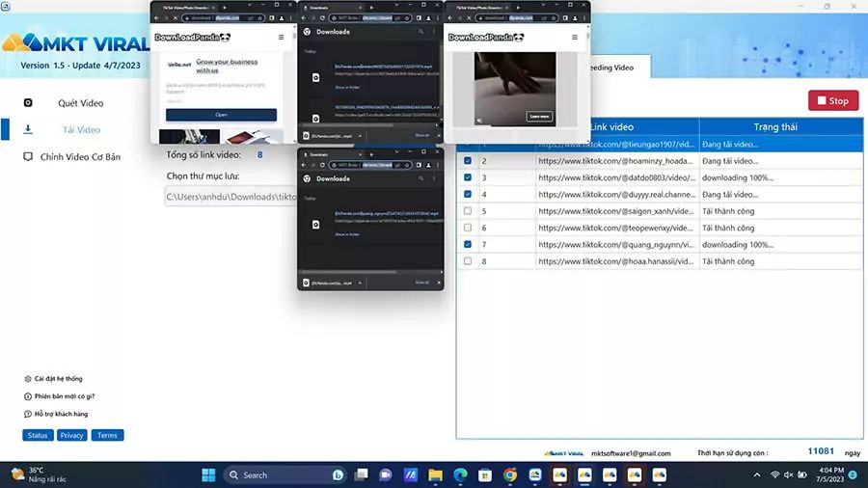Click the Quét Video sidebar icon
Screen dimensions: 868x488
pos(28,103)
